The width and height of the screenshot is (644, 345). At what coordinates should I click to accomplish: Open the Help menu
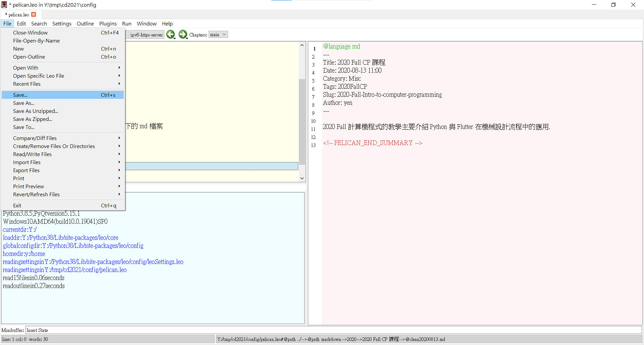pos(167,23)
